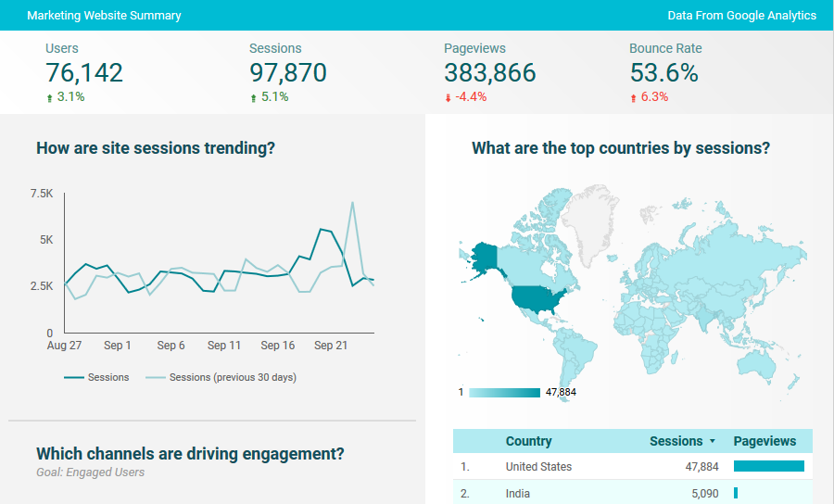Click the small Pageviews bar in India row
Image resolution: width=834 pixels, height=504 pixels.
pyautogui.click(x=736, y=494)
